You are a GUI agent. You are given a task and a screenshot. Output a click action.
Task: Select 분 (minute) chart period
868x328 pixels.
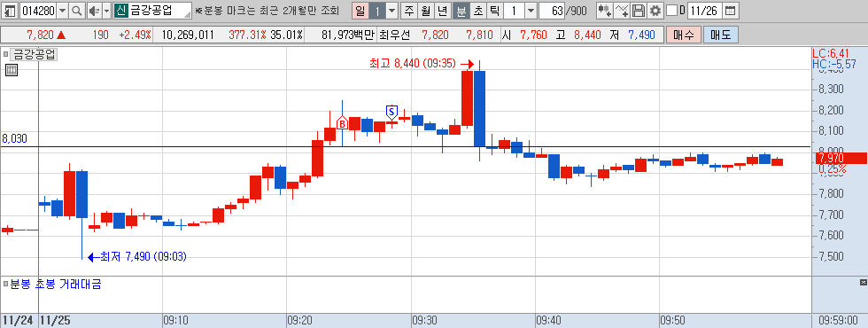point(461,10)
